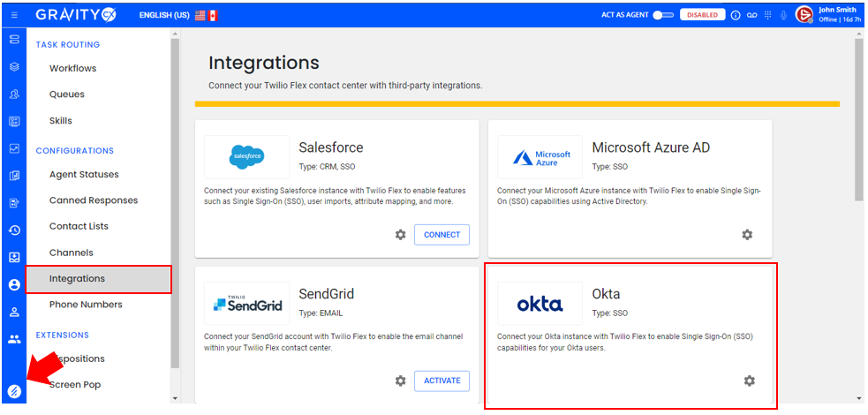Click the Microsoft Azure logo thumbnail
The image size is (868, 415).
tap(540, 157)
